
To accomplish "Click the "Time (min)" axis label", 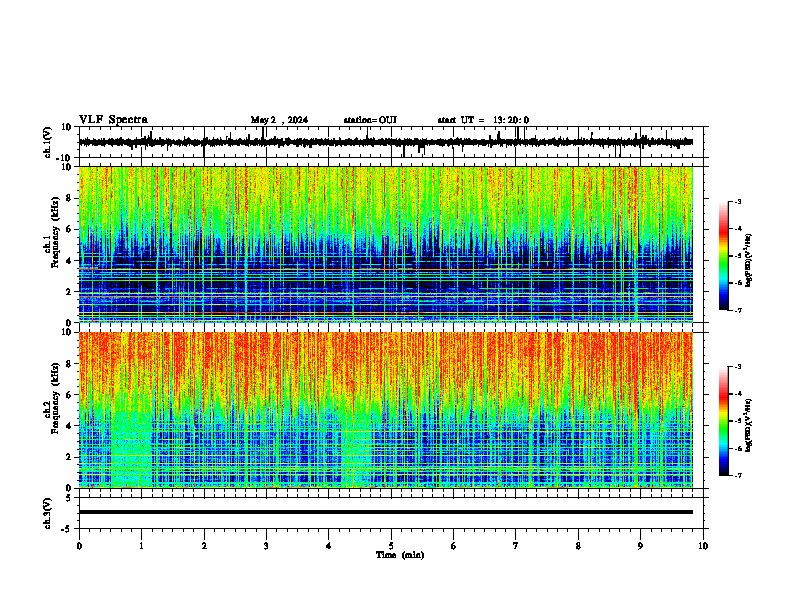I will [400, 555].
